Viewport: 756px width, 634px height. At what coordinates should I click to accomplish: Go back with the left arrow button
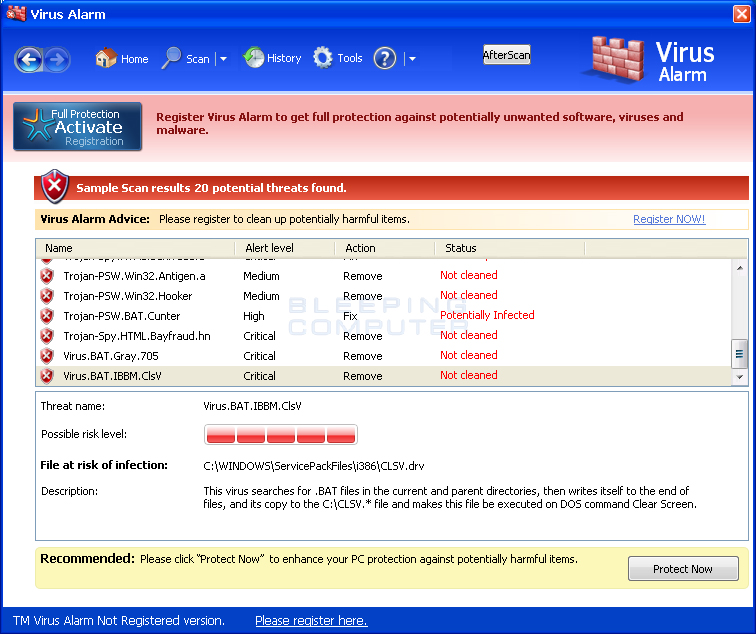(28, 59)
